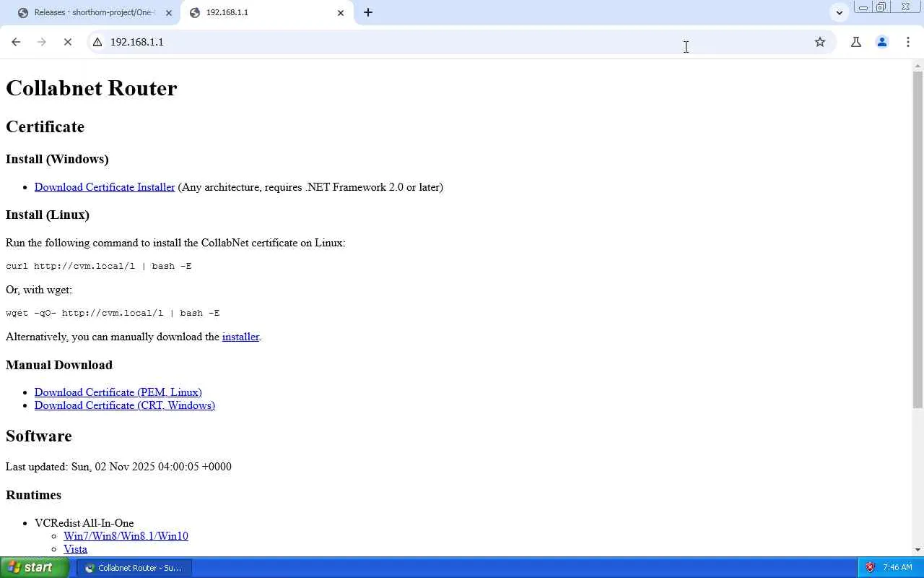The height and width of the screenshot is (578, 924).
Task: Click the wget command line text
Action: (x=113, y=313)
